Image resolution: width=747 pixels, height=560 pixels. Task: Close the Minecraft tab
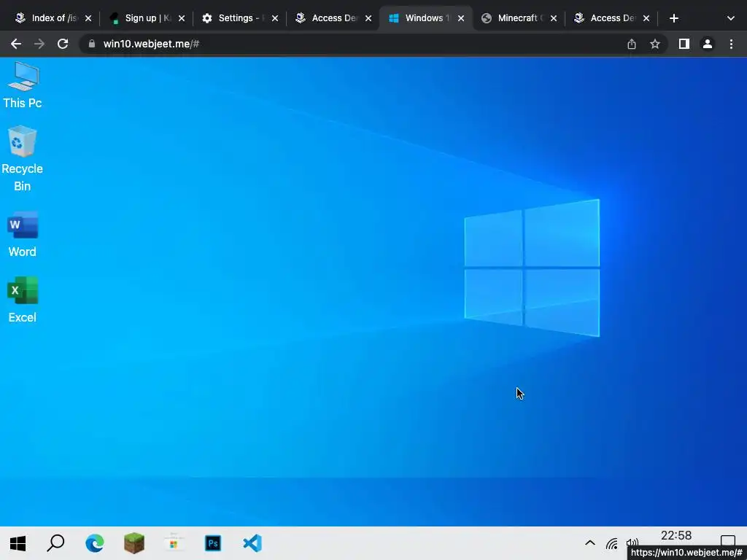(x=554, y=18)
